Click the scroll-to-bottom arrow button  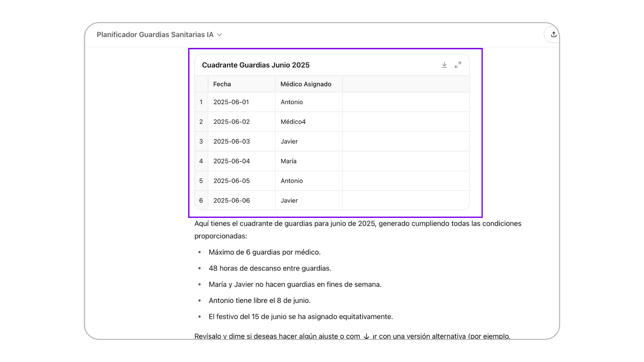pyautogui.click(x=366, y=336)
